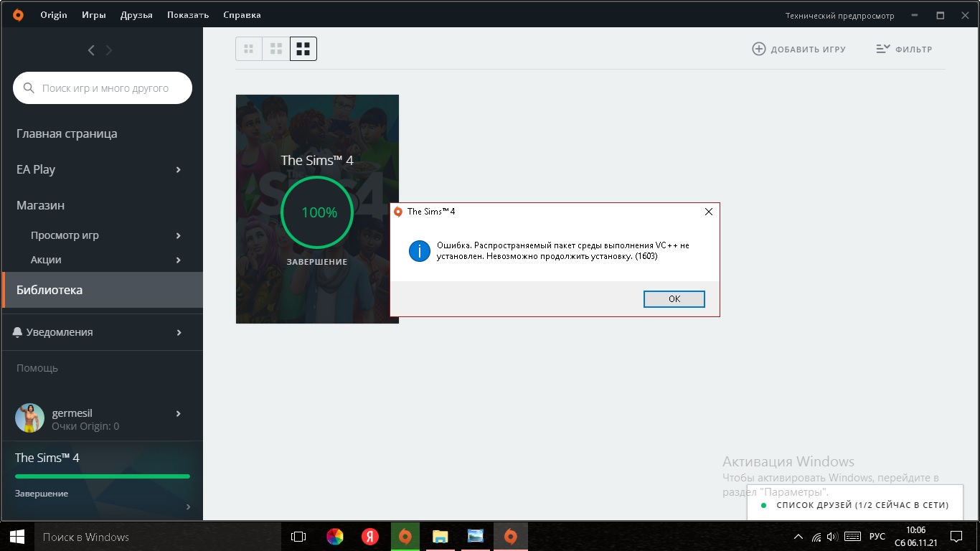Click the plus icon next to Добавить игру
Viewport: 980px width, 551px height.
(758, 49)
